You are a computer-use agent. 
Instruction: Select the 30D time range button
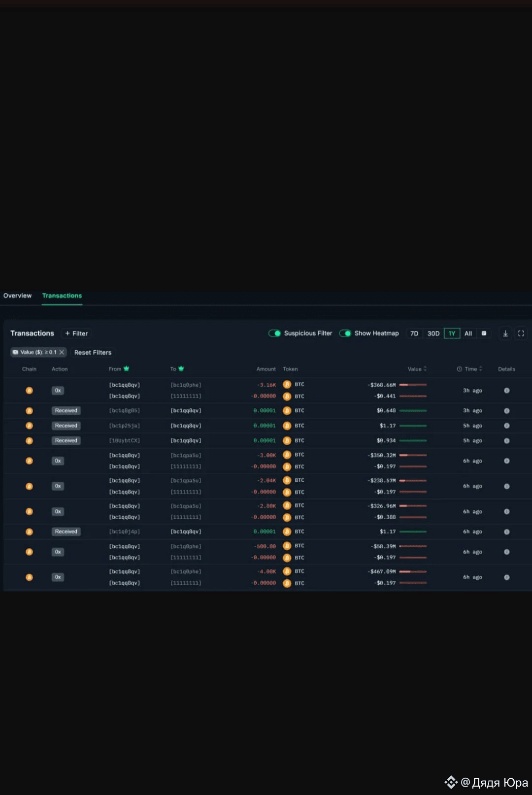coord(433,333)
